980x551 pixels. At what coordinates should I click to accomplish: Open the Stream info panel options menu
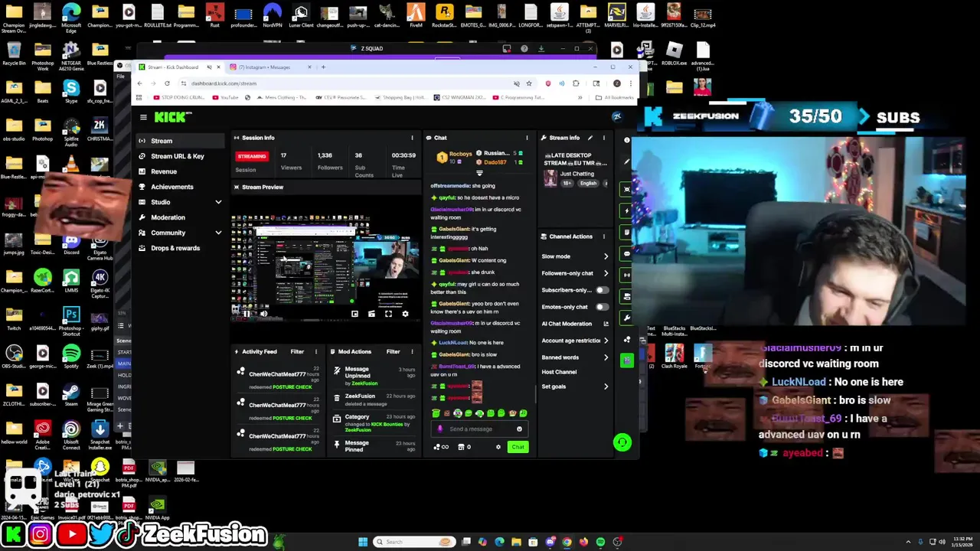tap(603, 138)
